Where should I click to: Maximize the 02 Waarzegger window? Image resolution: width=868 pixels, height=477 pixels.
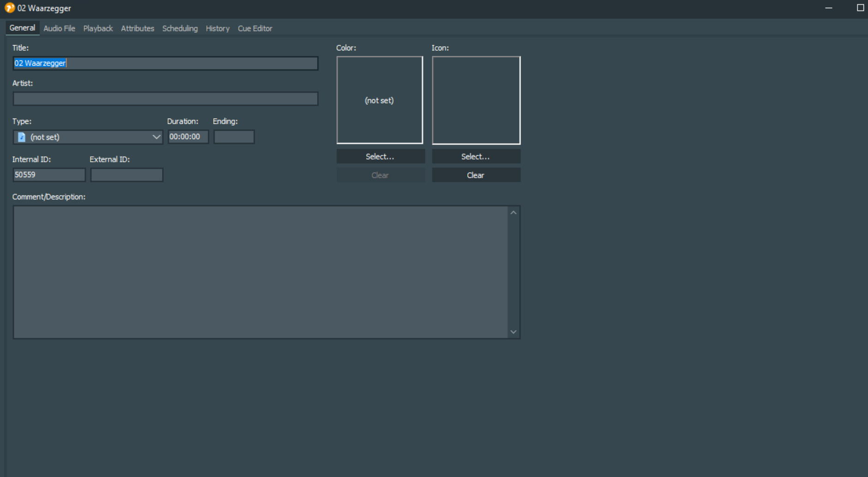coord(860,8)
